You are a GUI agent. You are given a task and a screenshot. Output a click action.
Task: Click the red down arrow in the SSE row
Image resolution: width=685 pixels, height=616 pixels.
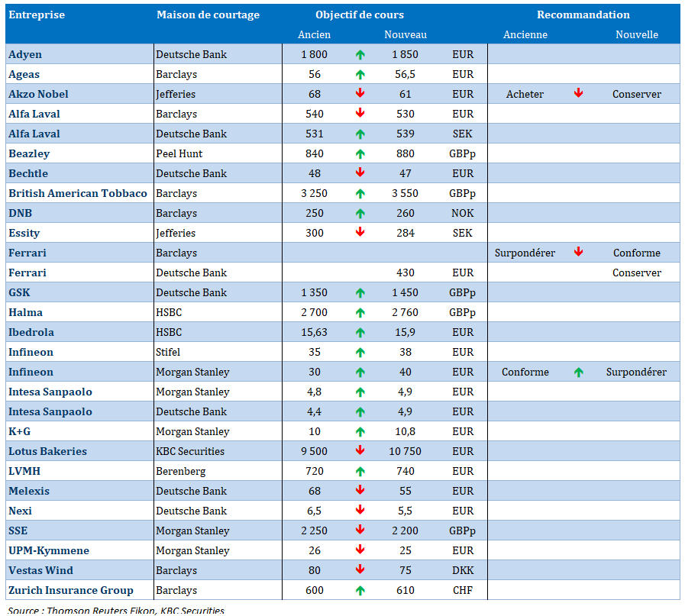click(360, 530)
